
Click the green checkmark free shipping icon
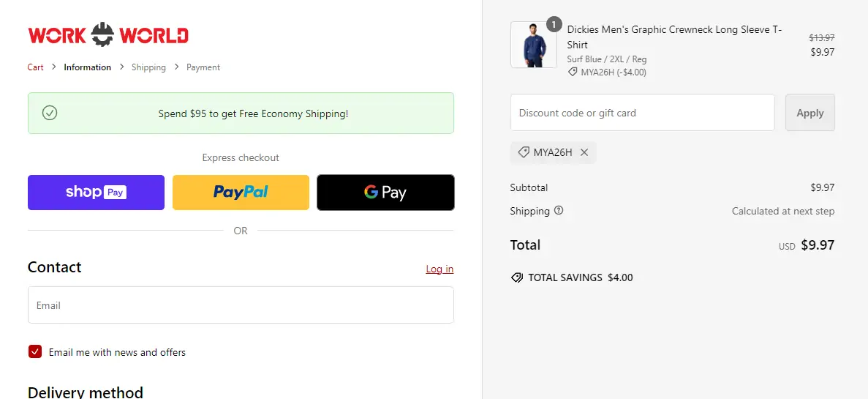(x=50, y=113)
